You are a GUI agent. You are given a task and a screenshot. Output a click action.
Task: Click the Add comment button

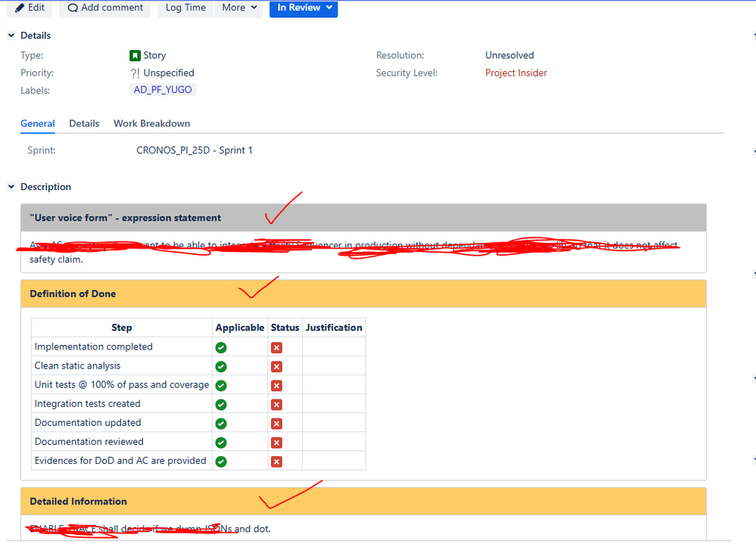coord(105,8)
